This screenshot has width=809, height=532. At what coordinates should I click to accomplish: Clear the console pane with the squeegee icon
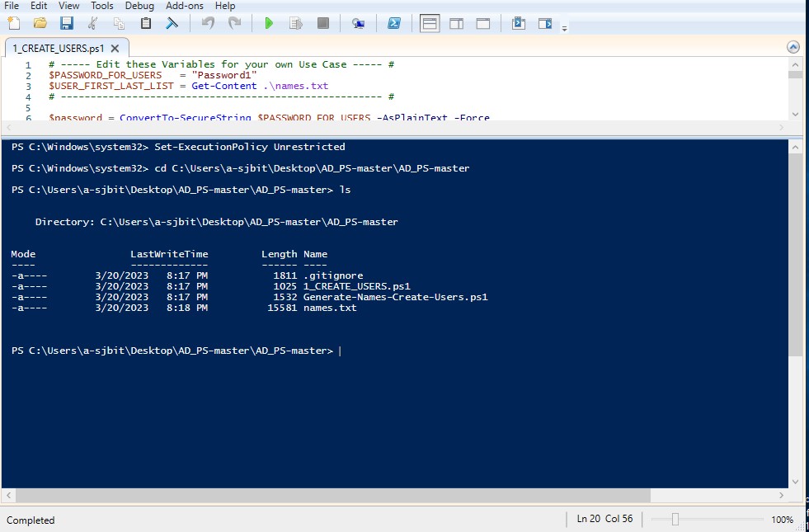[x=172, y=23]
